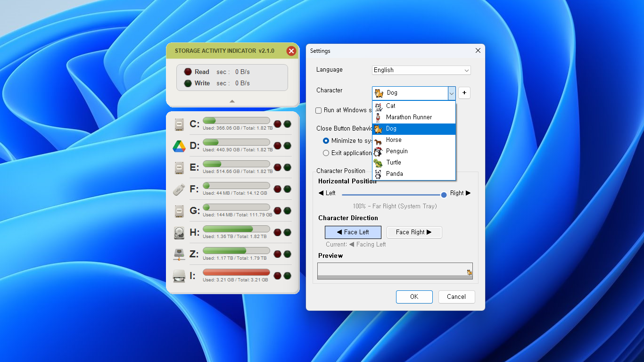Screen dimensions: 644x362
Task: Open the Language dropdown
Action: point(421,70)
